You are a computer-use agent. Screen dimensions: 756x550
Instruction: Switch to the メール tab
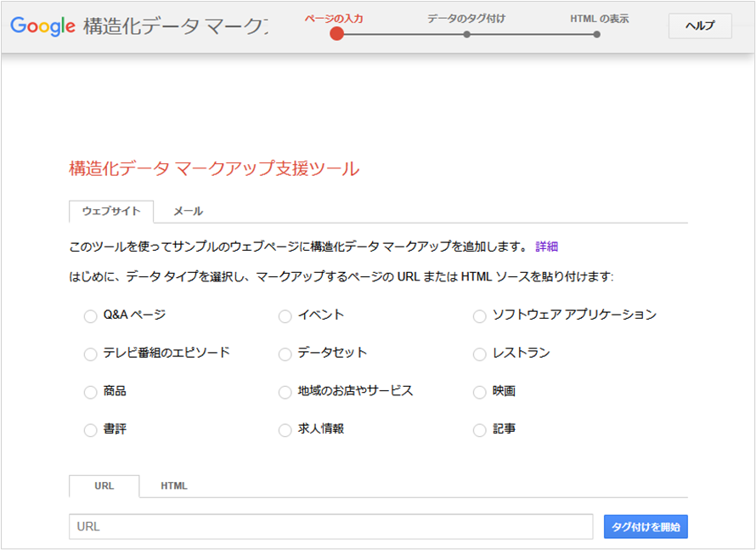(x=188, y=212)
